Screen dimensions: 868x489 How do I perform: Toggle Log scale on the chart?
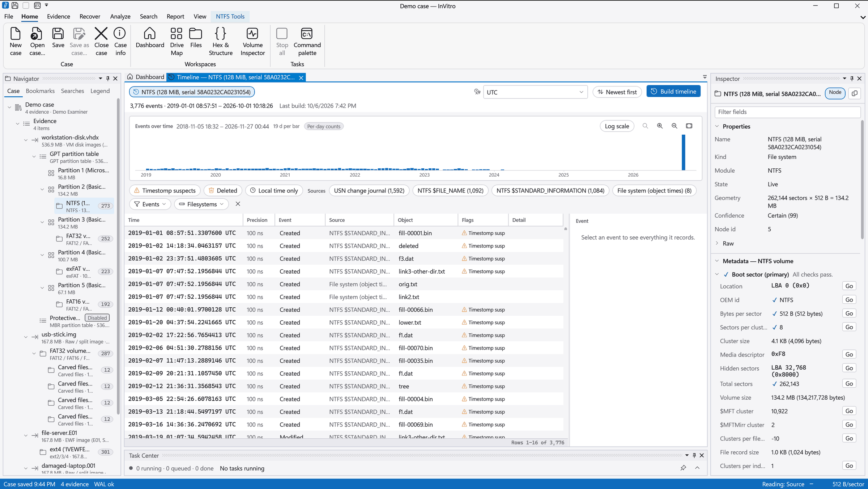tap(617, 126)
